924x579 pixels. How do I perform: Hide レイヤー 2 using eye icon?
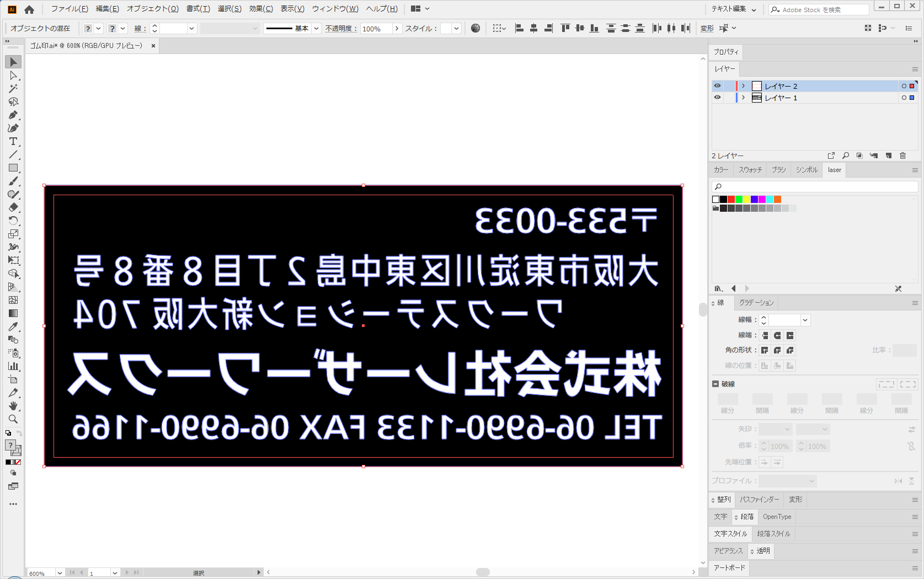tap(717, 86)
